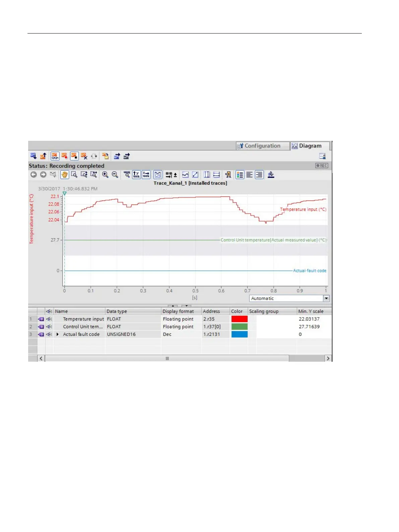This screenshot has height=532, width=399.
Task: Click the undo zoom back arrow
Action: 34,175
